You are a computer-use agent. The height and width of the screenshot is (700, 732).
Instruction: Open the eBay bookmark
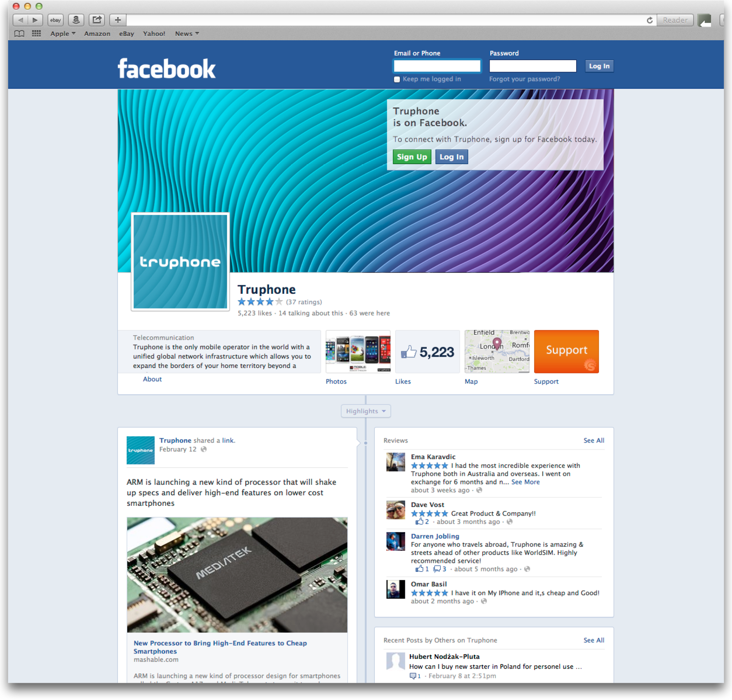coord(126,34)
